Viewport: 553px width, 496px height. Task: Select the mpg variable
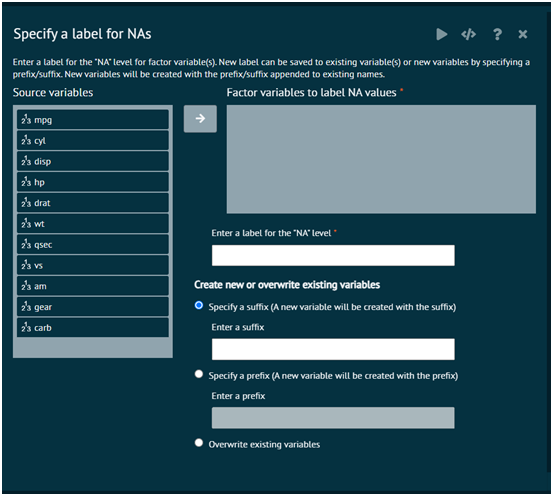click(93, 120)
